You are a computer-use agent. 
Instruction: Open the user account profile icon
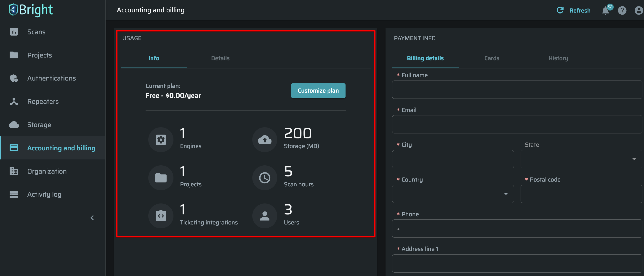(639, 10)
